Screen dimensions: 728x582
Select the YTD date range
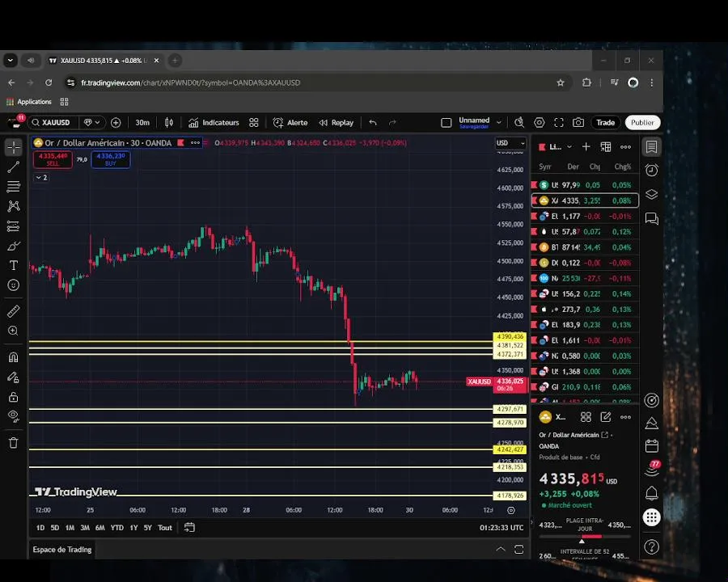click(x=117, y=528)
